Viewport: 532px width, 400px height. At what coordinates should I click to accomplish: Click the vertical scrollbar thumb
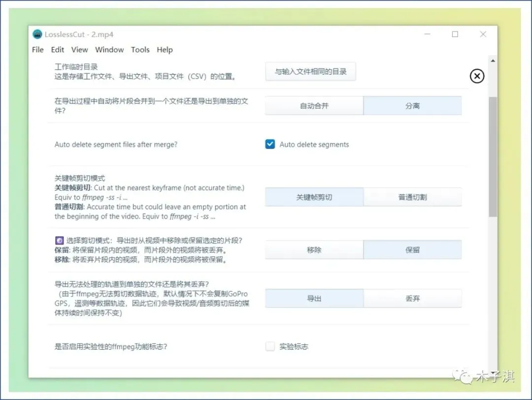(x=493, y=156)
